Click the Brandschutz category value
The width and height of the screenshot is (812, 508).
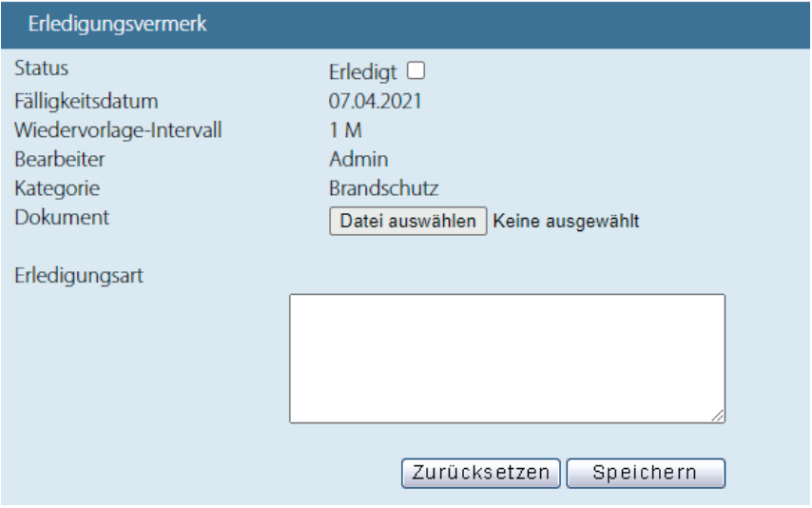tap(383, 187)
